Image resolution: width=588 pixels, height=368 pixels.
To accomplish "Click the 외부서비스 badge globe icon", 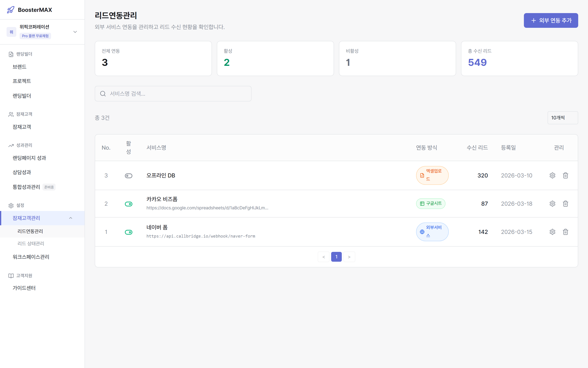I will point(422,232).
